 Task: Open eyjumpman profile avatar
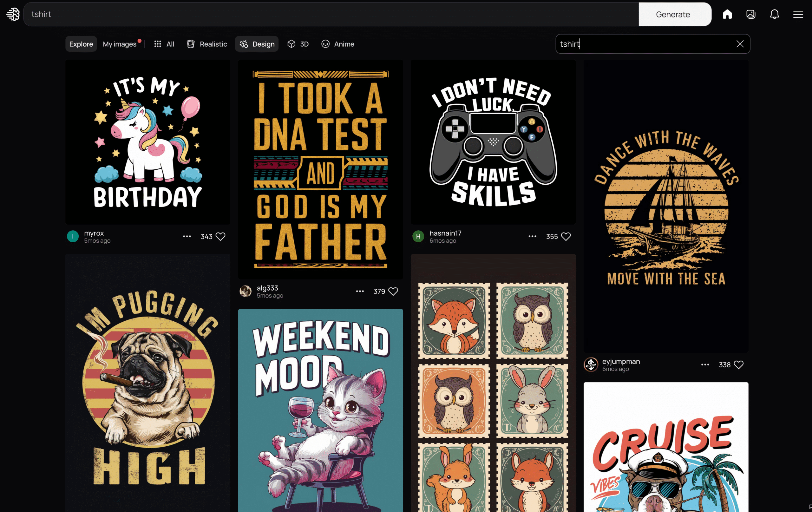591,364
